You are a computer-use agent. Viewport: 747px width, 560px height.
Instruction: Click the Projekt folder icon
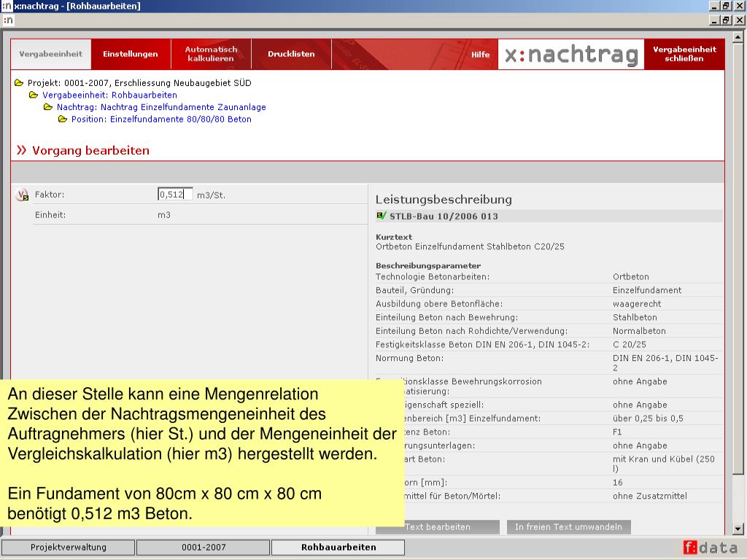click(x=19, y=83)
